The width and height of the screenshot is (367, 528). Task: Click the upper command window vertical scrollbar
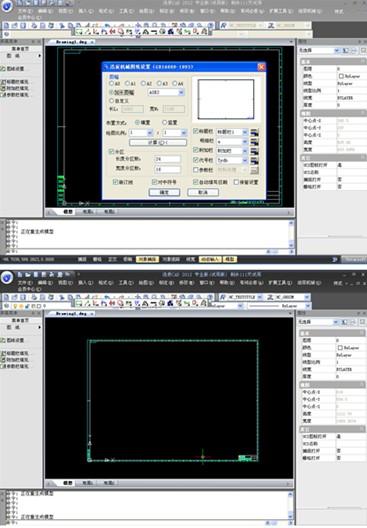click(291, 235)
